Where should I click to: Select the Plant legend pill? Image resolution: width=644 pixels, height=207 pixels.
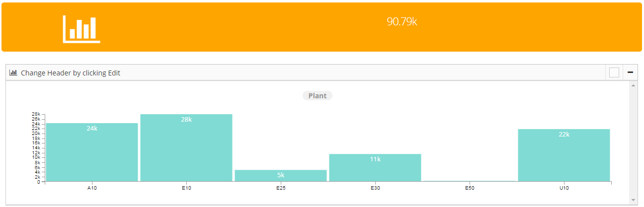tap(318, 96)
